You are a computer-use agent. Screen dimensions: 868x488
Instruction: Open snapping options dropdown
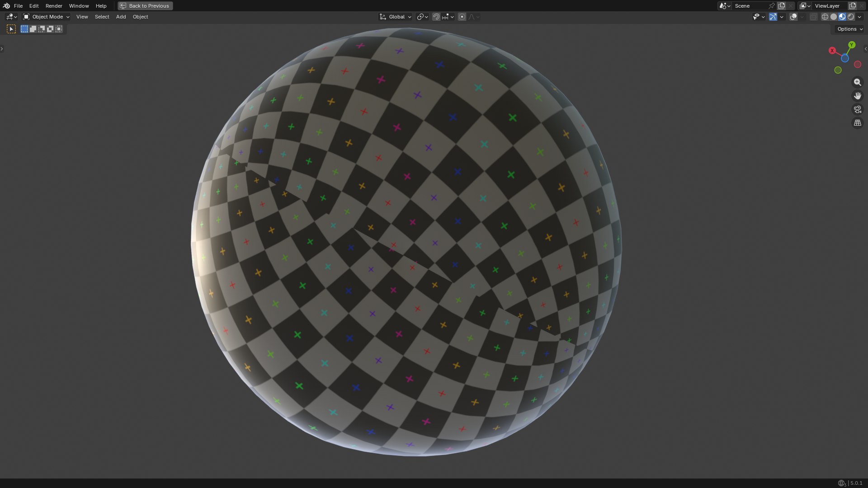(x=448, y=17)
